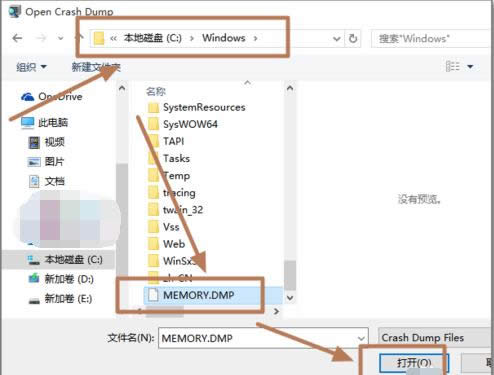Open the 组织 dropdown menu
This screenshot has width=494, height=375.
[31, 67]
